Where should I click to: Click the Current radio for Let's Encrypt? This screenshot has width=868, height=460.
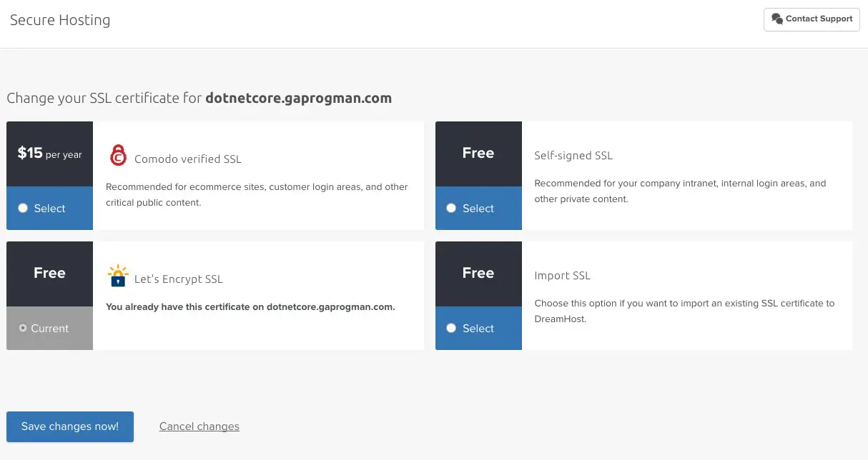(x=23, y=328)
